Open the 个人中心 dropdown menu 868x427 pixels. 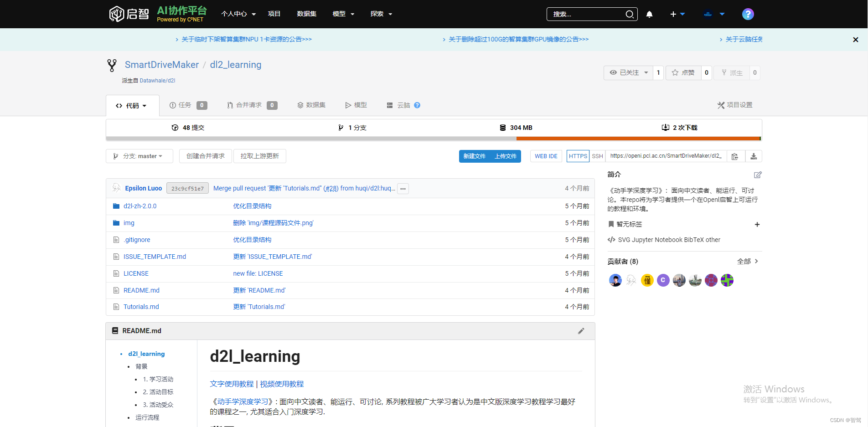tap(238, 14)
